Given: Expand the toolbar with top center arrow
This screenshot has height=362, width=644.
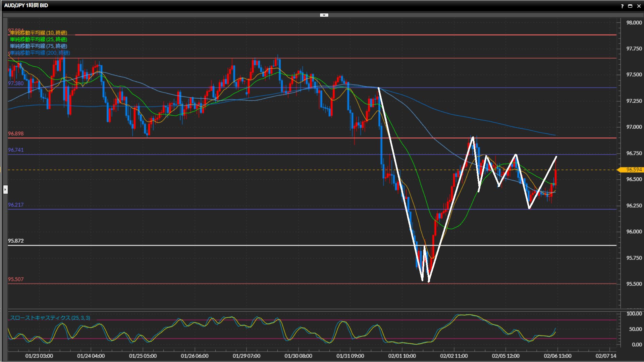Looking at the screenshot, I should pyautogui.click(x=324, y=15).
